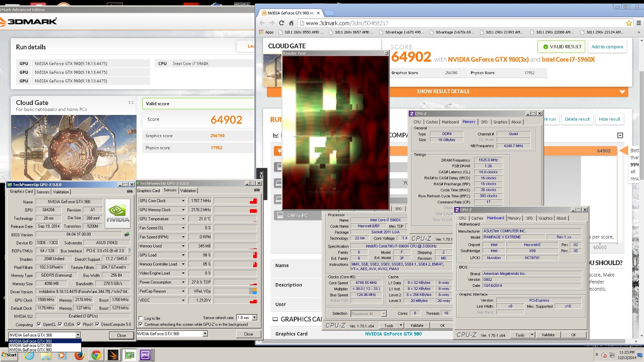Viewport: 644px width, 362px height.
Task: Click VALID RESULT button
Action: [x=562, y=47]
